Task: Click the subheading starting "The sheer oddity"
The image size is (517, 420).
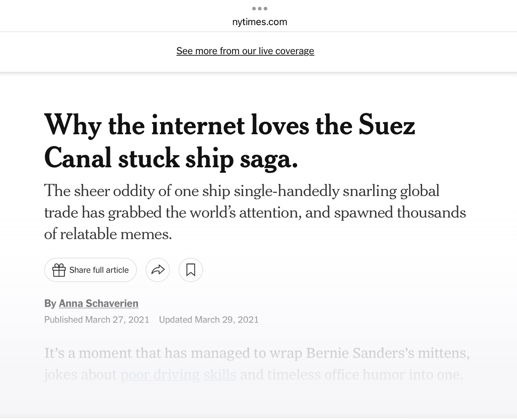Action: (x=241, y=191)
